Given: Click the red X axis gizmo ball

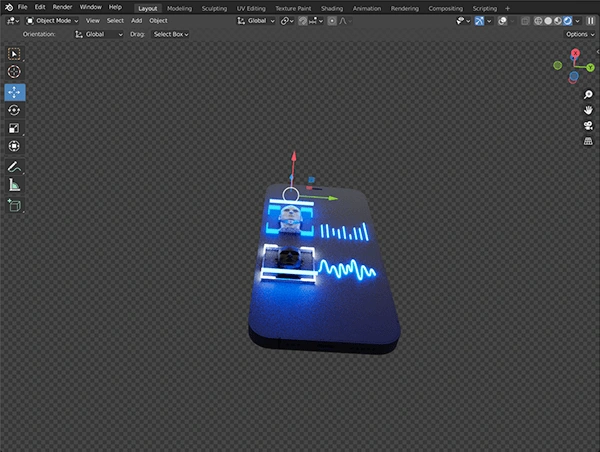Looking at the screenshot, I should (575, 53).
